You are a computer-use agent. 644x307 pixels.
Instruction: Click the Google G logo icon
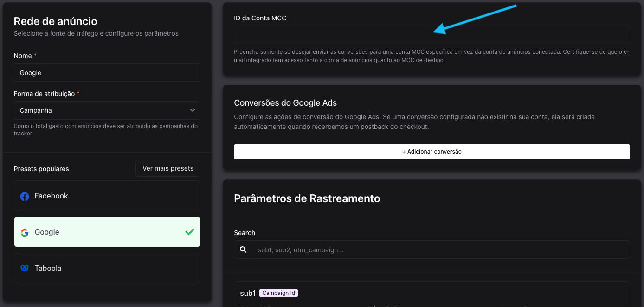point(25,232)
